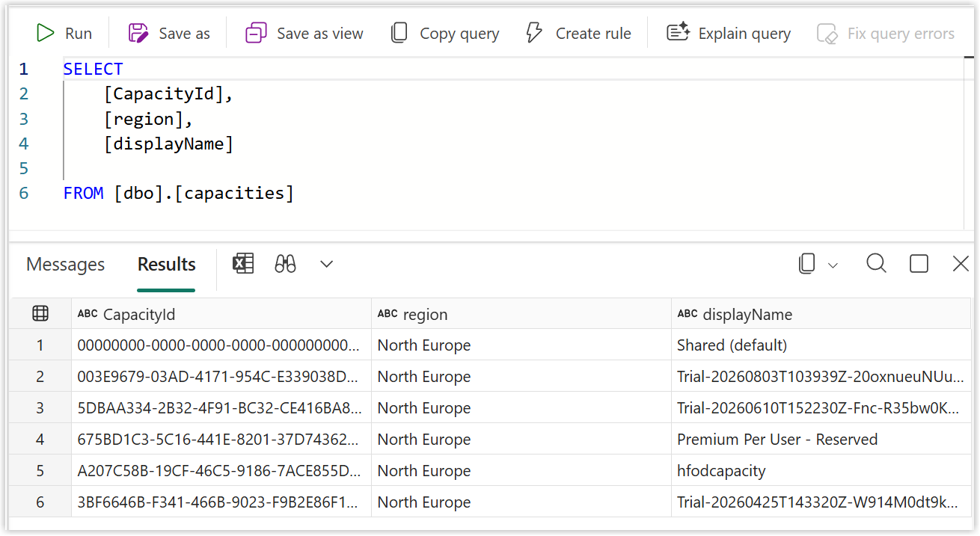Click region column header

[521, 314]
